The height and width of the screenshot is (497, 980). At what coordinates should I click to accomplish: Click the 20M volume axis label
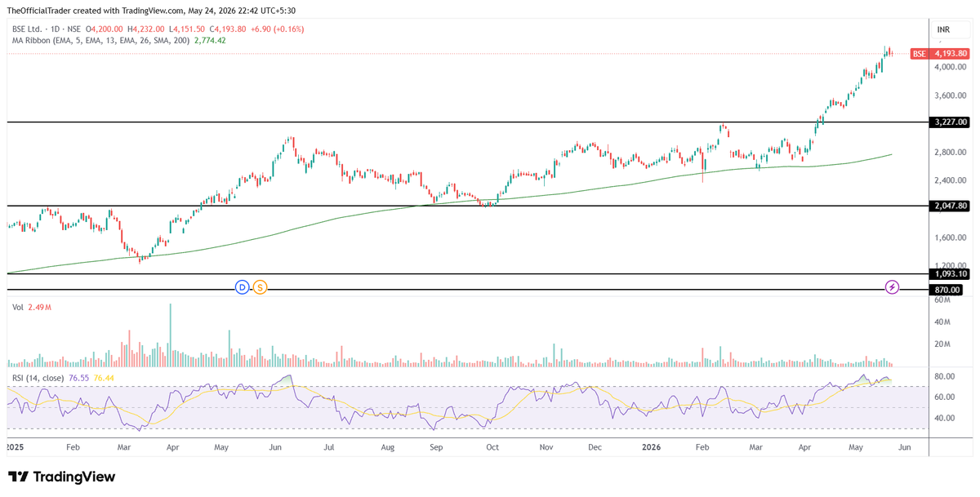[x=942, y=344]
